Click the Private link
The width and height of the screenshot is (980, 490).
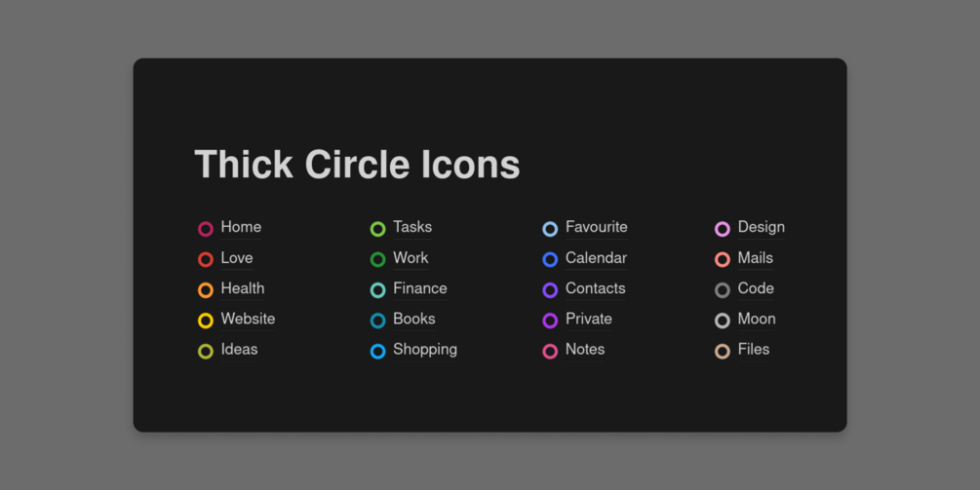pyautogui.click(x=588, y=319)
